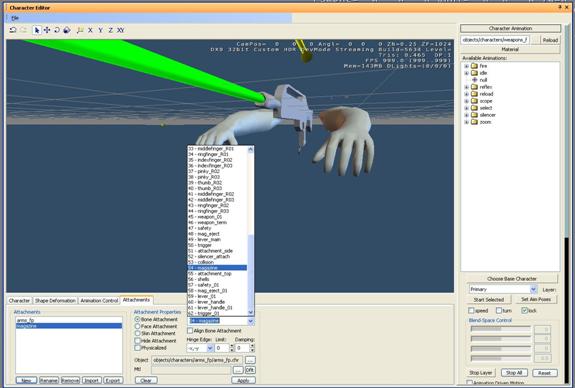This screenshot has height=388, width=575.
Task: Click the Apply button
Action: [243, 380]
